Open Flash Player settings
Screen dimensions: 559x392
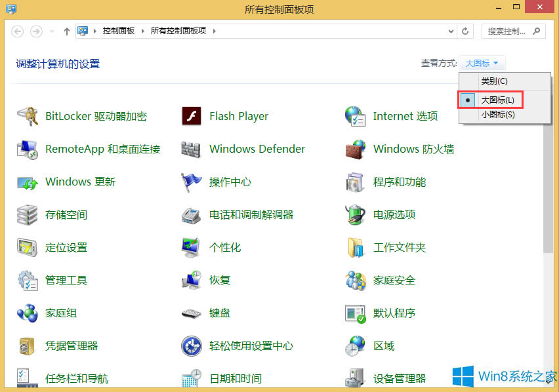pyautogui.click(x=238, y=116)
